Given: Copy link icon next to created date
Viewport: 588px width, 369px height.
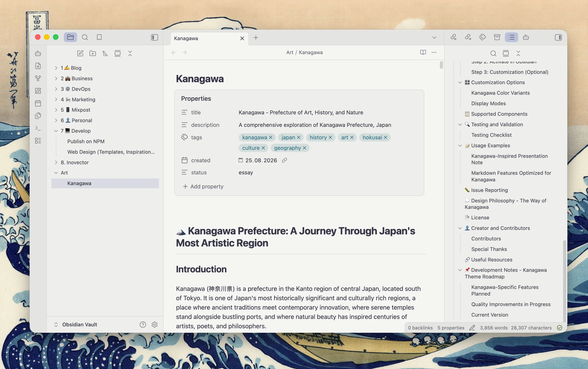Looking at the screenshot, I should (x=284, y=160).
